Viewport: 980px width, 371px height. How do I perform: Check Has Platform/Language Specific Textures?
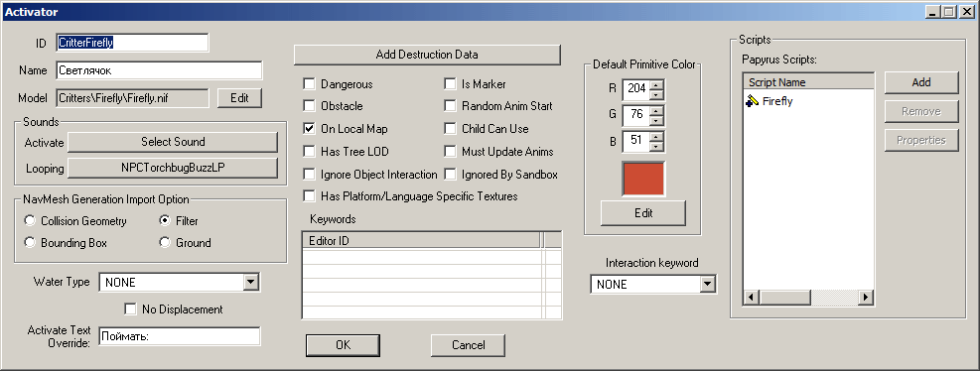tap(309, 196)
